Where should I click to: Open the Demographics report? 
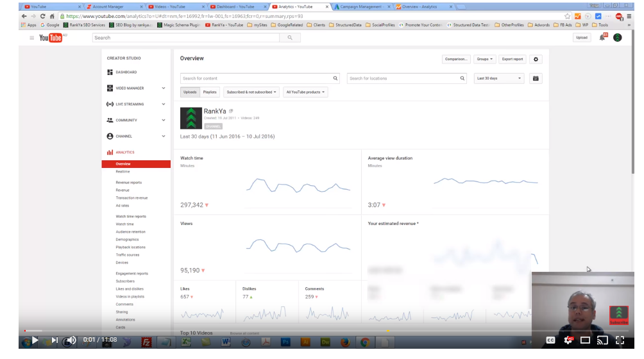[x=127, y=240]
